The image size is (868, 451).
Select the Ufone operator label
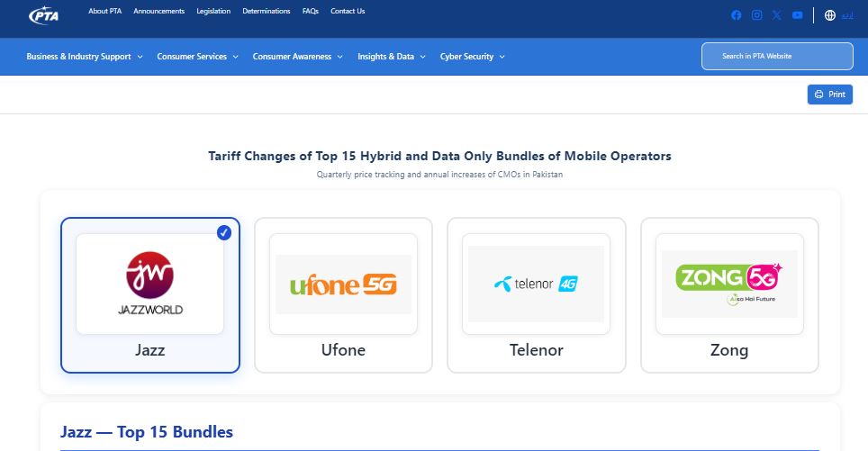click(343, 350)
